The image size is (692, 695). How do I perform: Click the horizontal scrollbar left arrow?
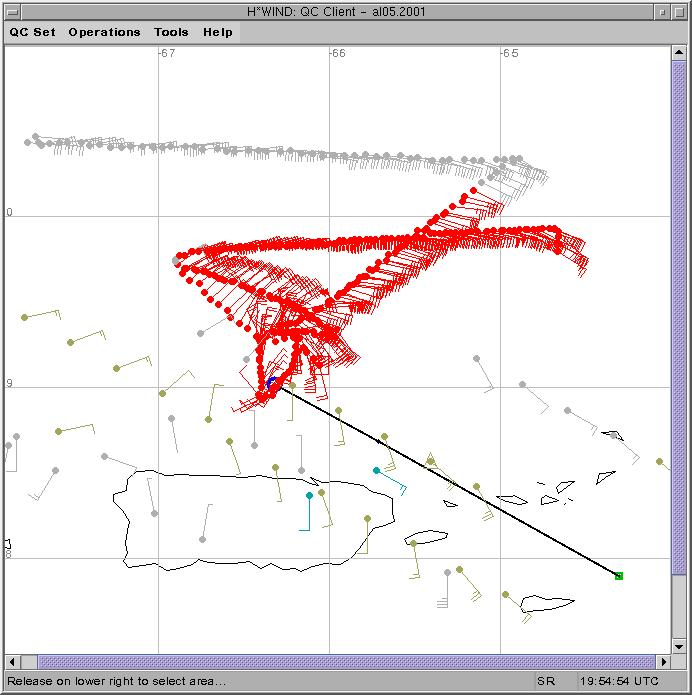tap(13, 662)
